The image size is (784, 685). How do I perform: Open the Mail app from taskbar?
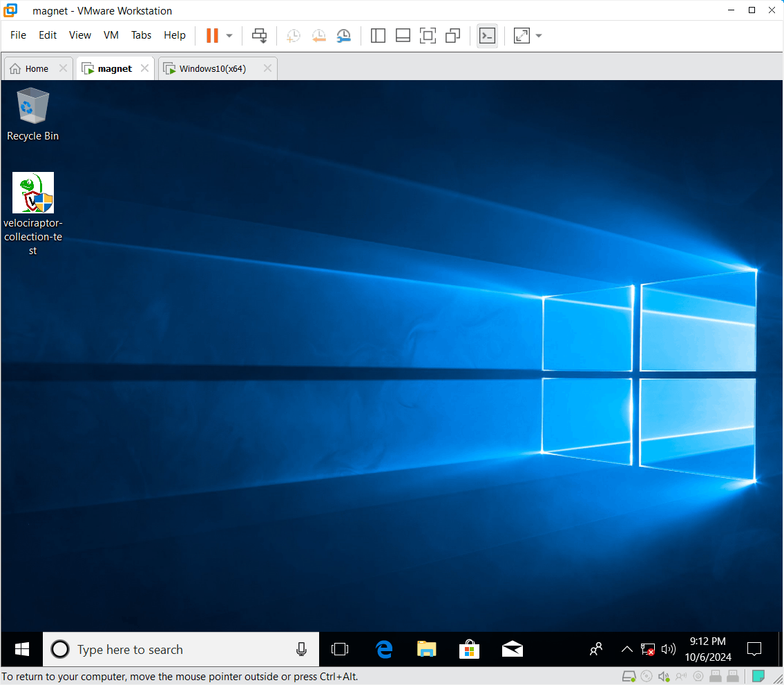512,650
